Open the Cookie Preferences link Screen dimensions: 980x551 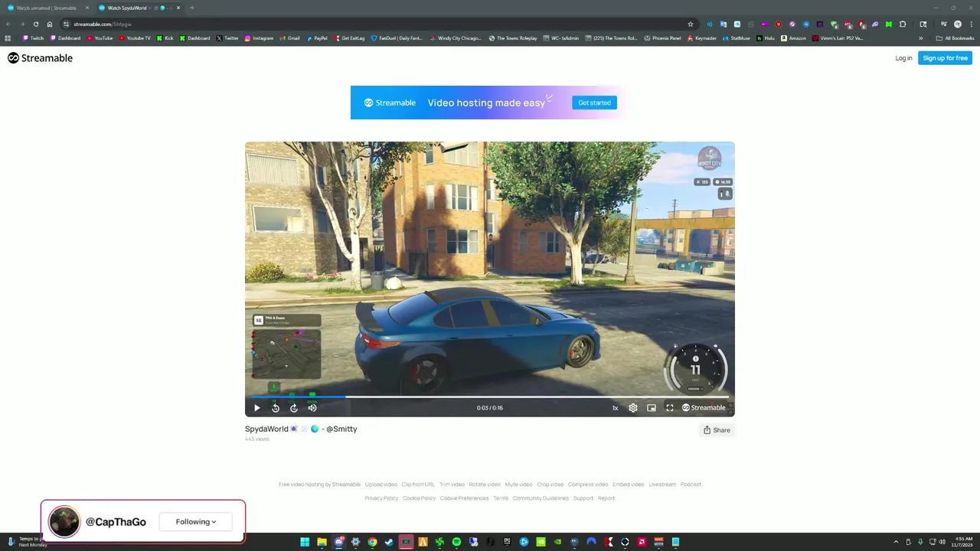click(464, 498)
